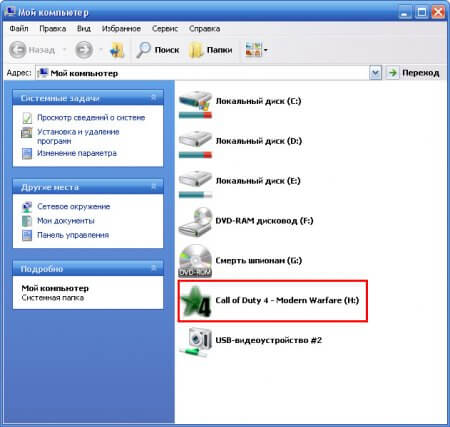Open the Поиск search tool
Image resolution: width=450 pixels, height=427 pixels.
point(158,50)
